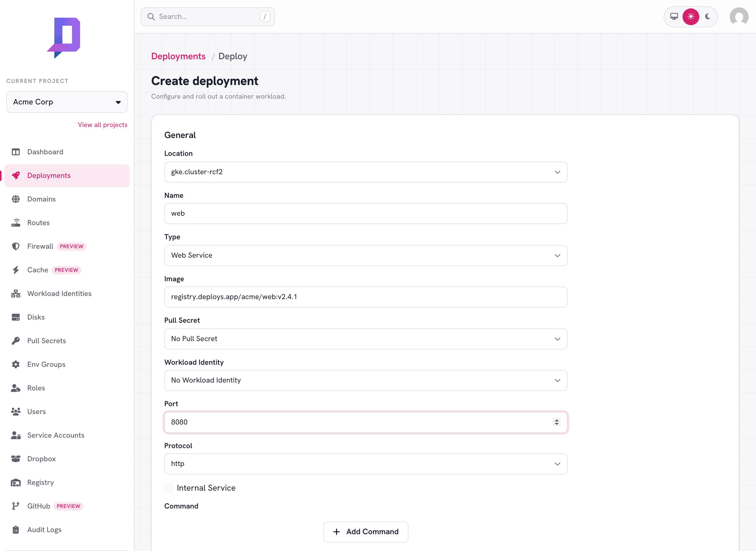Viewport: 756px width, 551px height.
Task: Open Disks in sidebar
Action: pyautogui.click(x=67, y=317)
